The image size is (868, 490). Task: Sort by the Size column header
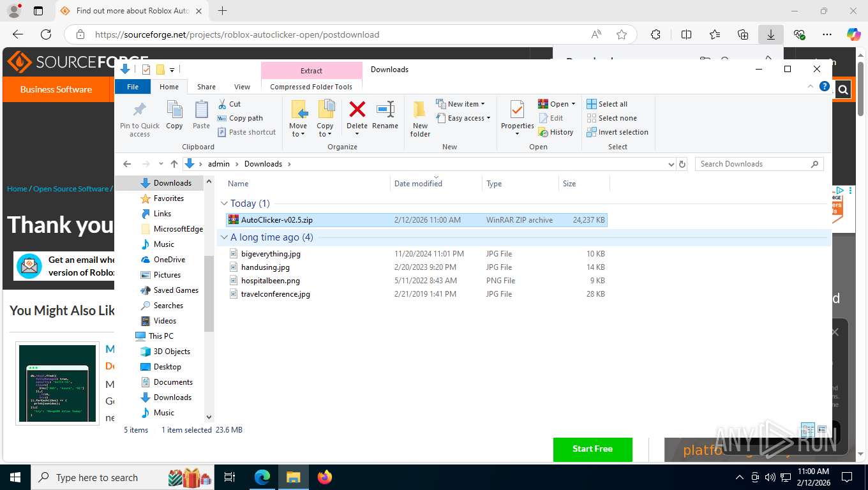coord(584,184)
